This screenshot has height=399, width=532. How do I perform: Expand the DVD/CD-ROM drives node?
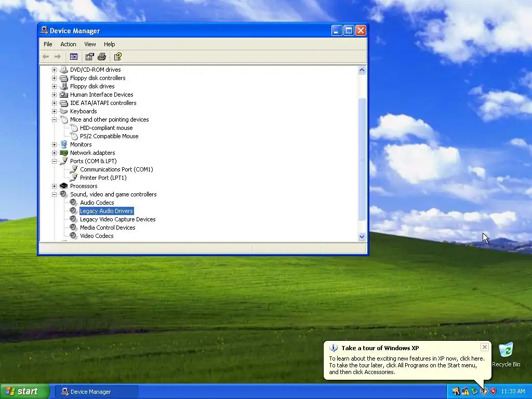click(54, 70)
